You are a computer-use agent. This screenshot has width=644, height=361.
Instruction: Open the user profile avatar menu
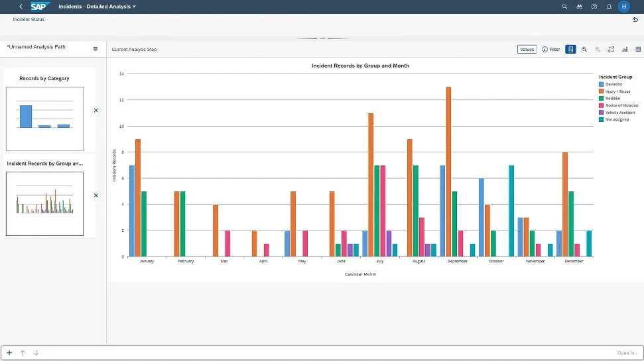point(623,7)
